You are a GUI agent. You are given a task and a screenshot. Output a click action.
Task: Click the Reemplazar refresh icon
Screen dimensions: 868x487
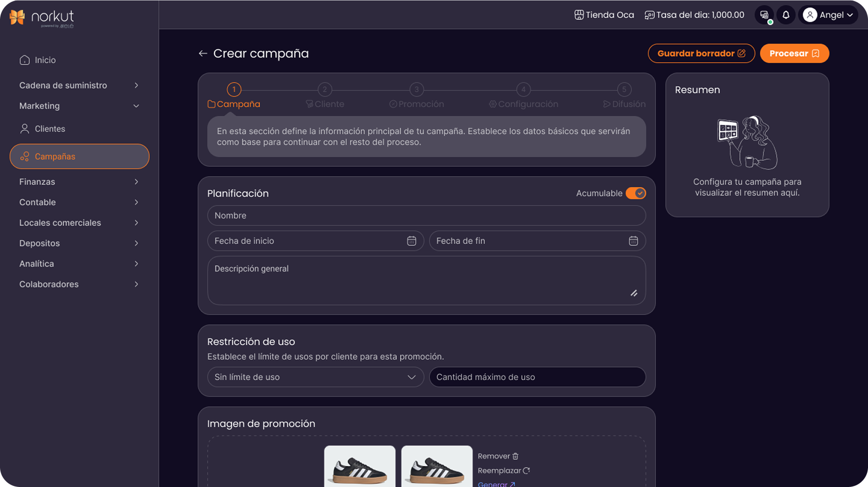[526, 470]
